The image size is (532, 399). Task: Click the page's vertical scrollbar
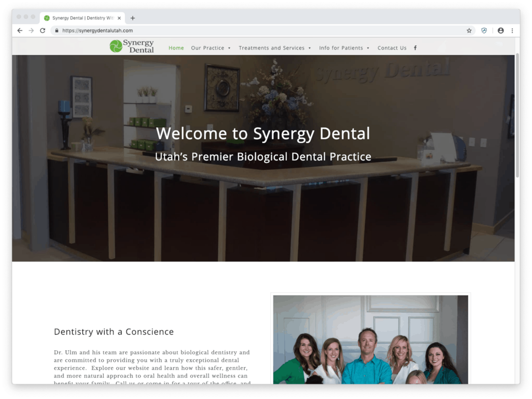[x=517, y=115]
